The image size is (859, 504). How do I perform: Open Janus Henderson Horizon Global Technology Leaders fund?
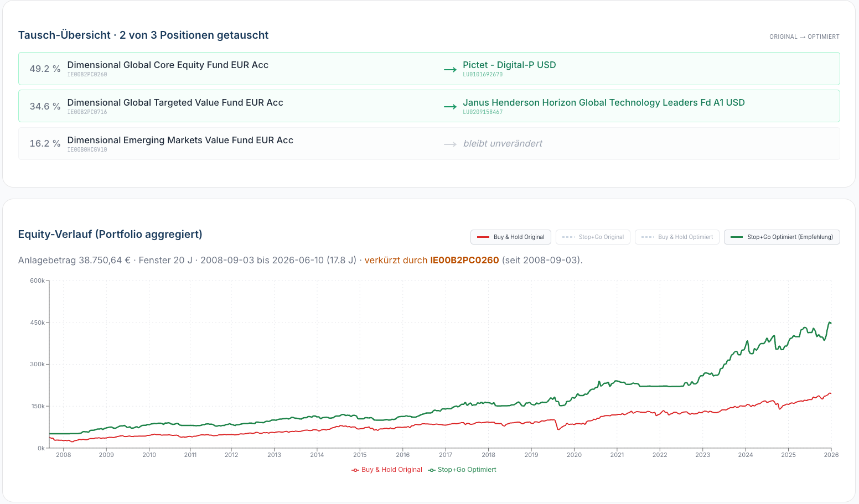[604, 102]
